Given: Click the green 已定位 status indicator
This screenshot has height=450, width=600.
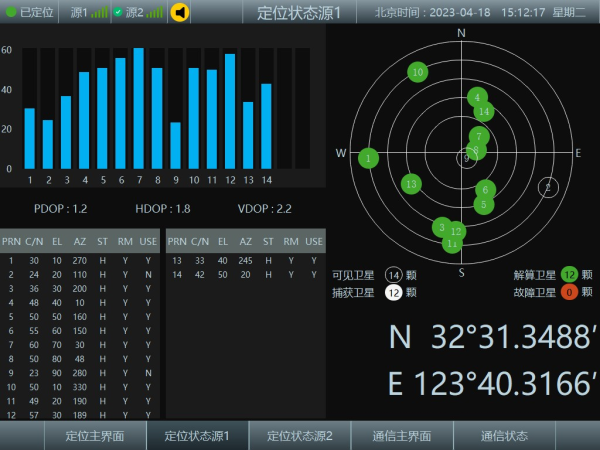Looking at the screenshot, I should pyautogui.click(x=29, y=12).
